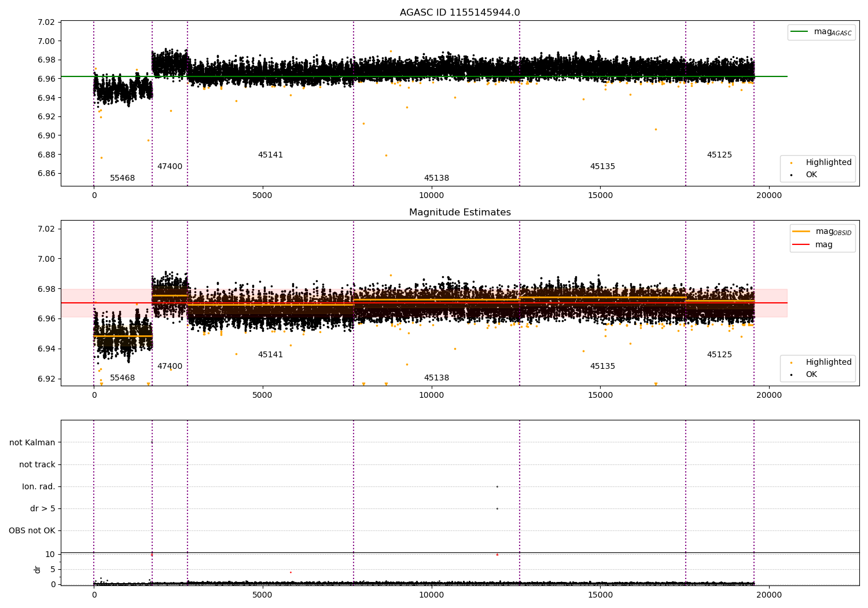Click obsid label 45135 in Magnitude Estimates plot

(602, 367)
